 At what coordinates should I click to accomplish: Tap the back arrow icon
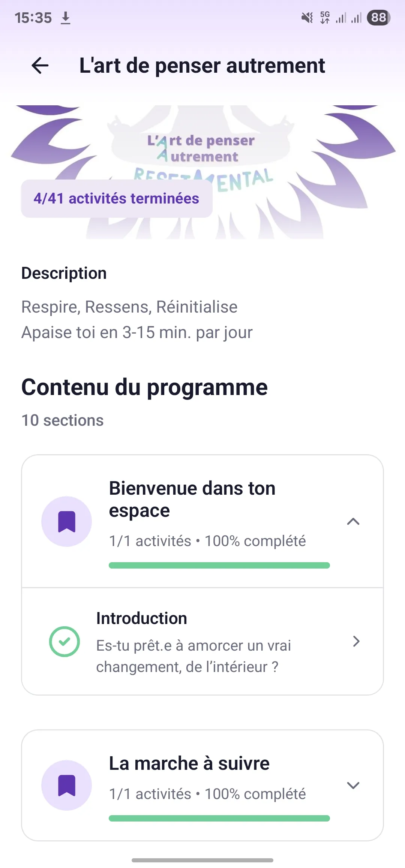(x=40, y=66)
